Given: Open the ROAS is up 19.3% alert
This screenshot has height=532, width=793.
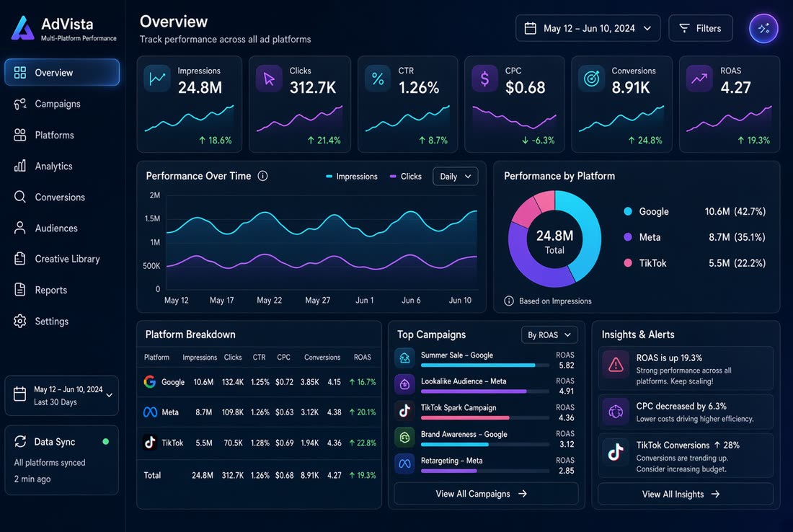Looking at the screenshot, I should pyautogui.click(x=686, y=368).
